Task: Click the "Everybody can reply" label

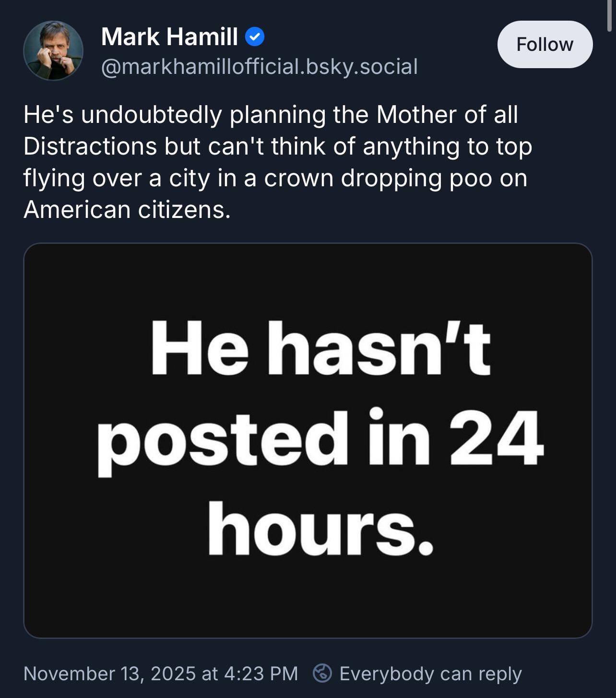Action: pyautogui.click(x=430, y=674)
